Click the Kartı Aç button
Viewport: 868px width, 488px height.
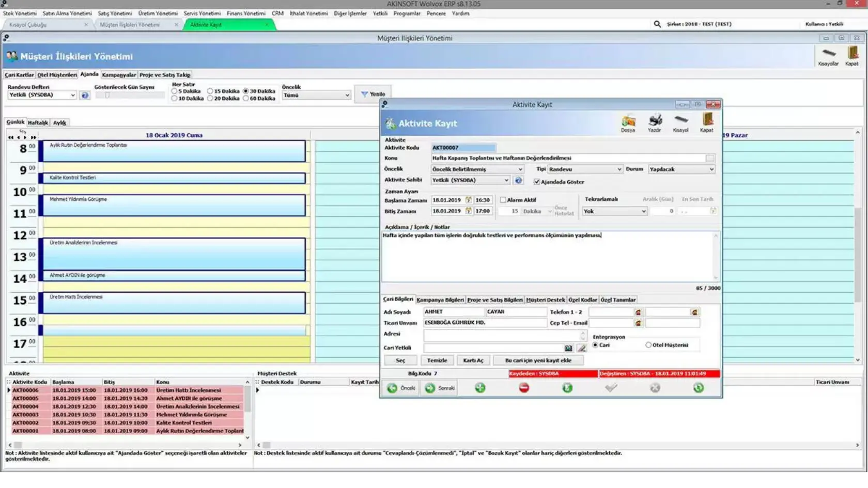473,360
